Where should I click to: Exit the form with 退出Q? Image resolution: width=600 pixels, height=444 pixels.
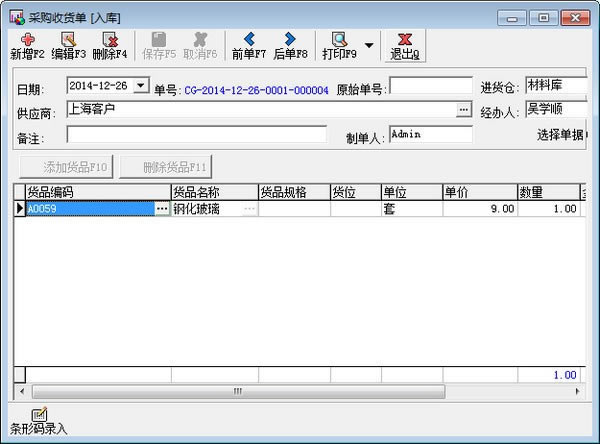click(x=404, y=40)
